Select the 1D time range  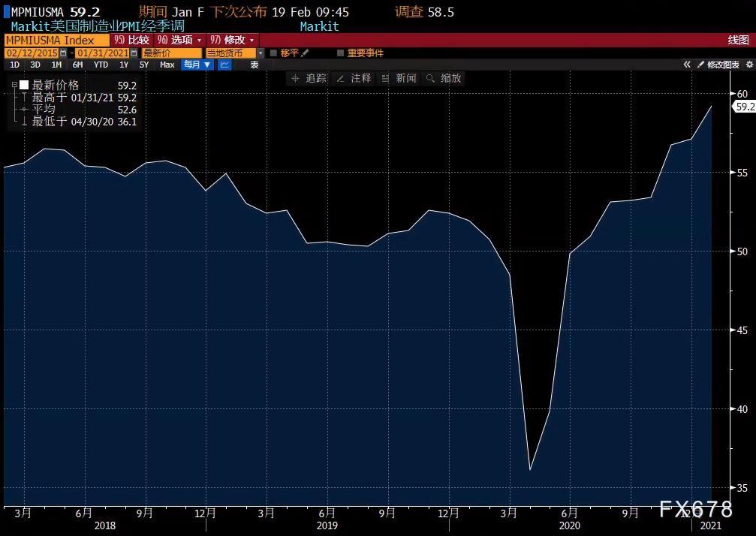(14, 65)
